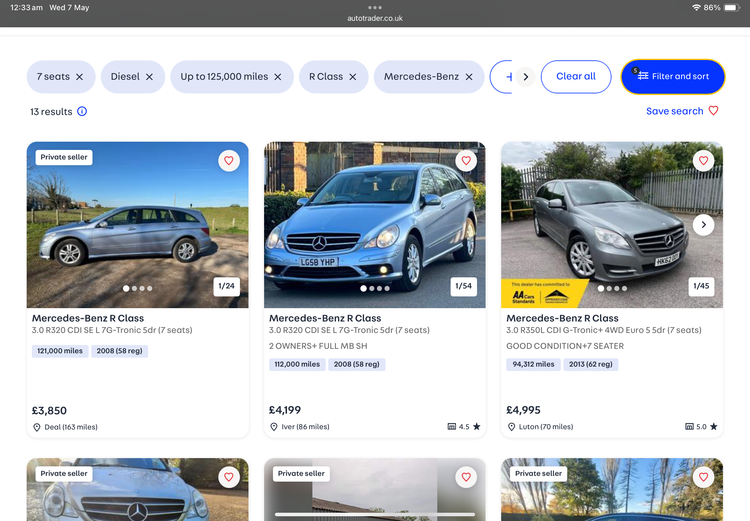Click GOOD CONDITION+7 SEATER text
This screenshot has width=750, height=521.
pyautogui.click(x=565, y=346)
